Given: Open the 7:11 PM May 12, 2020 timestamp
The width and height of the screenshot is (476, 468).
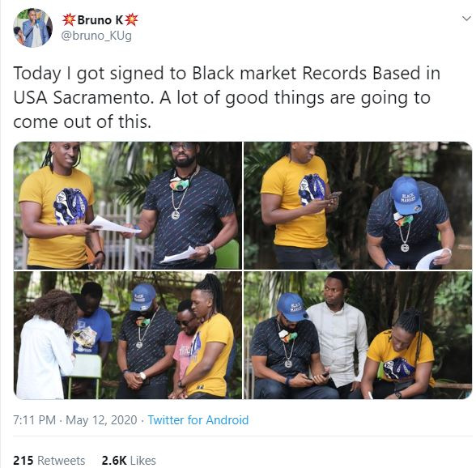Looking at the screenshot, I should pyautogui.click(x=75, y=420).
